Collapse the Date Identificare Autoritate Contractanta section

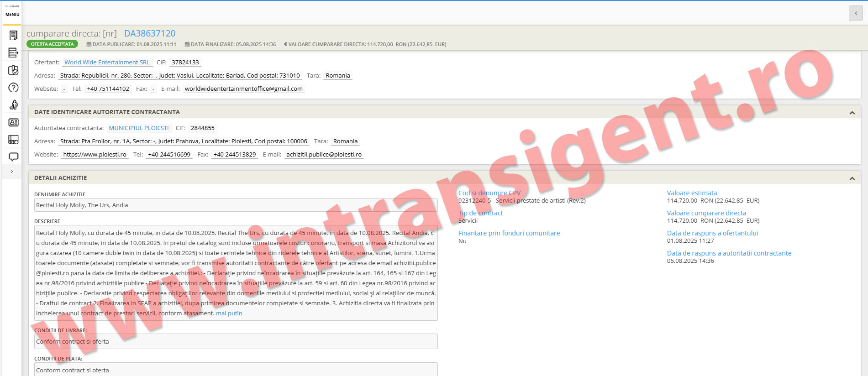click(x=852, y=113)
